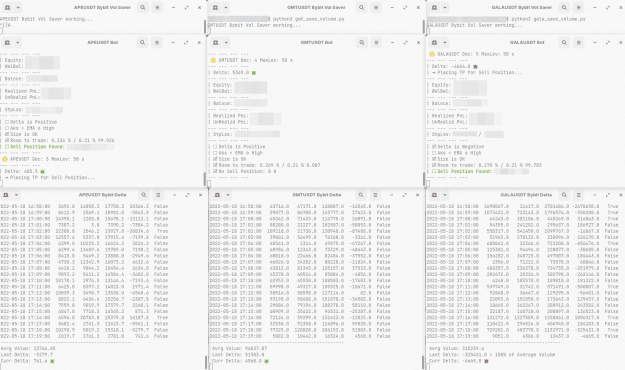Expand tab dropdown in GMTUSDT Bybit Vol Saver
The image size is (625, 370).
tap(226, 8)
